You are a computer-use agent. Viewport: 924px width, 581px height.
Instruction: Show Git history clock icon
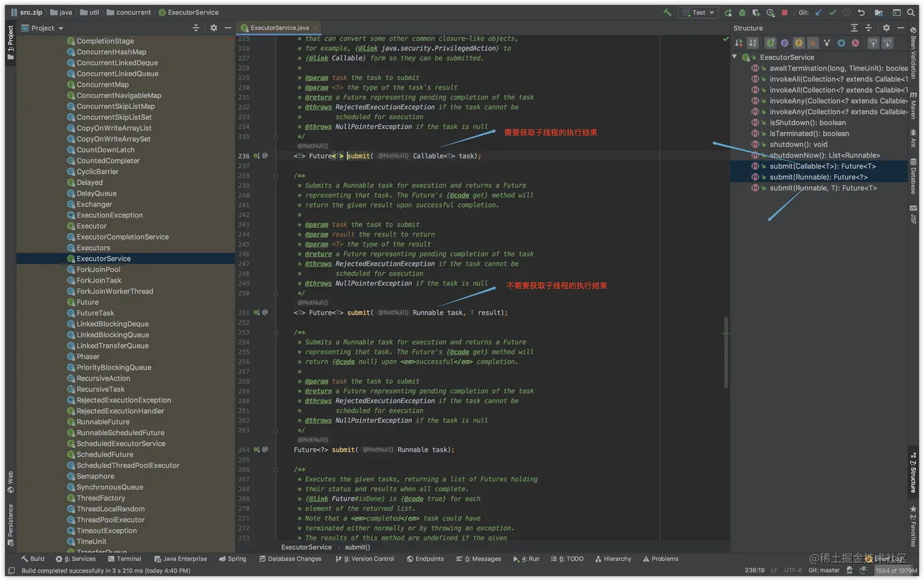coord(846,12)
